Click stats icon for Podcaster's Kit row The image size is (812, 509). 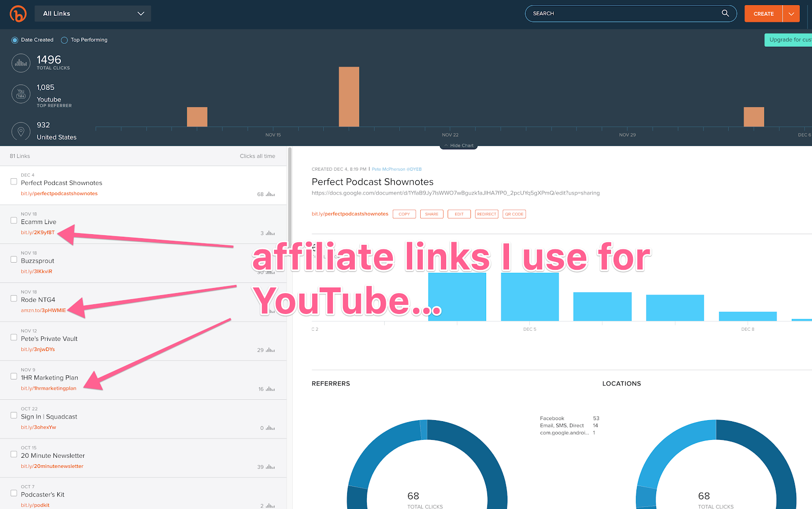point(270,506)
